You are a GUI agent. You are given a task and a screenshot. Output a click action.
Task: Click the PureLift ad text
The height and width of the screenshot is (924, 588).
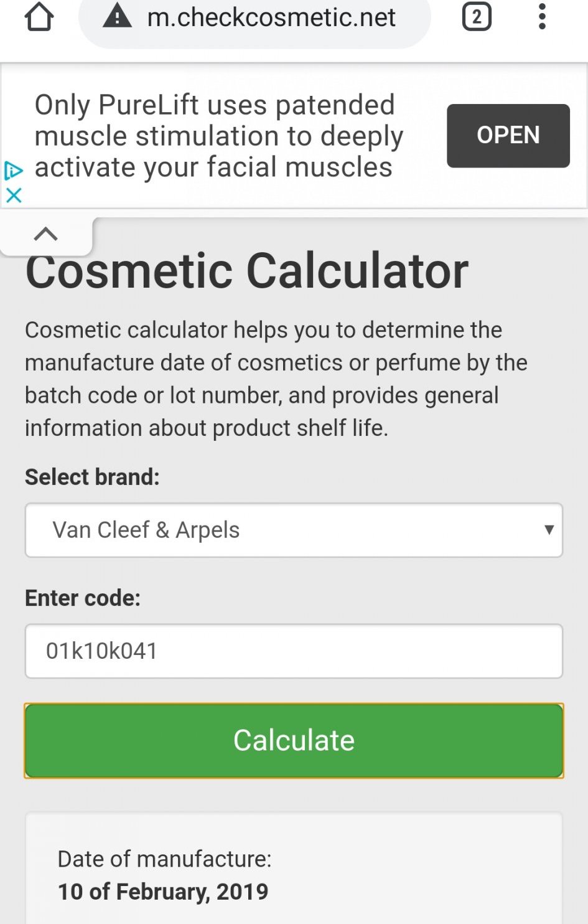218,136
